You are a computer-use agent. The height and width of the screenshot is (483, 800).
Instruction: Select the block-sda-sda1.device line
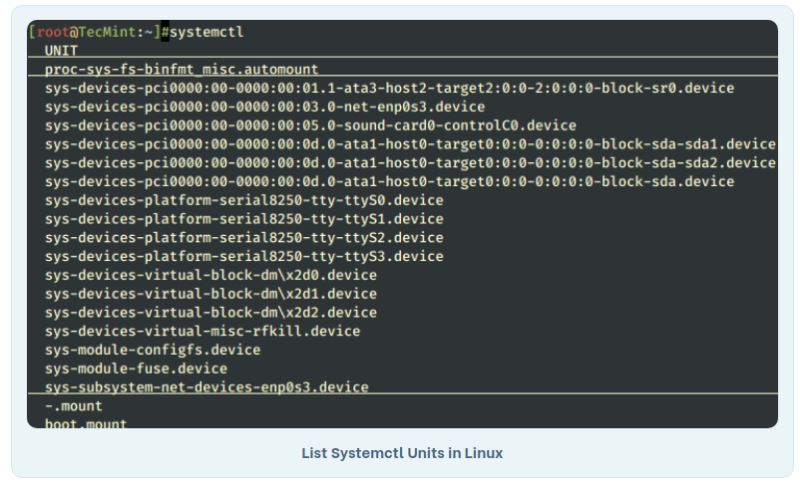(x=410, y=144)
